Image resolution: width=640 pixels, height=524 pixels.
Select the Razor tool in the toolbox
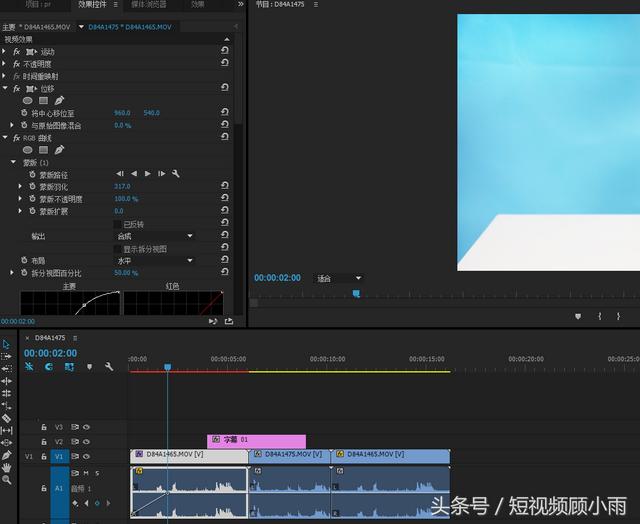[7, 418]
